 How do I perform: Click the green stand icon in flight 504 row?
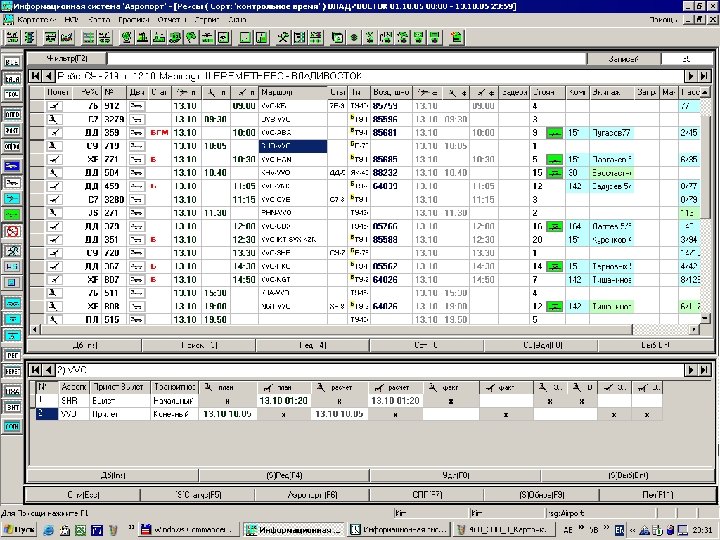coord(555,173)
